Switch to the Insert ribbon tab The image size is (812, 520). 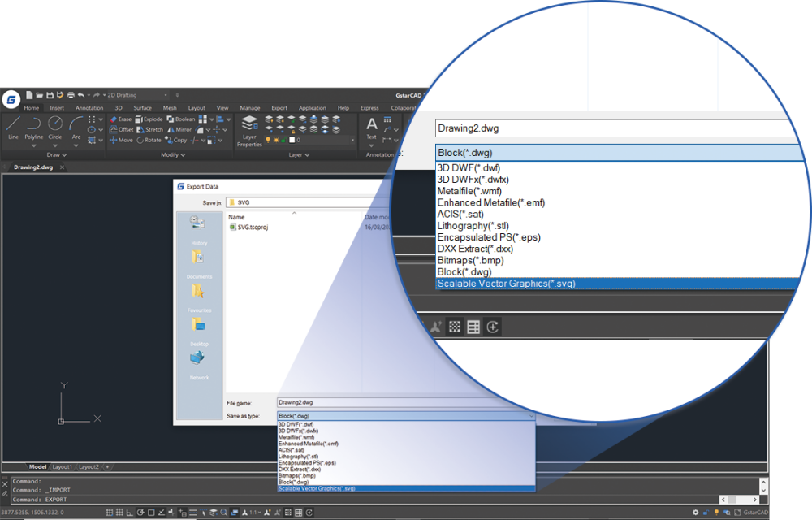click(57, 108)
